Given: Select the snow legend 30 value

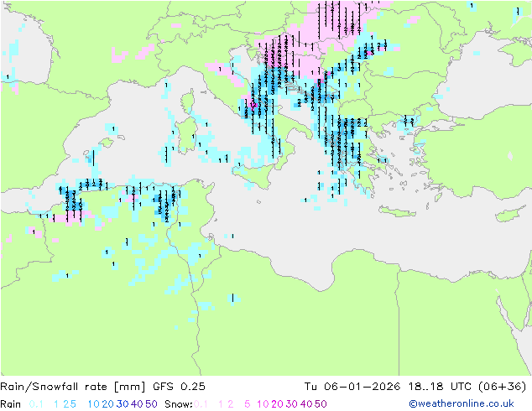Looking at the screenshot, I should coord(292,404).
